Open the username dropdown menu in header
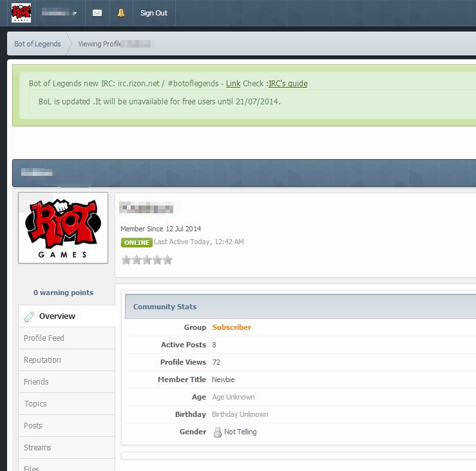Viewport: 476px width, 471px height. click(x=59, y=13)
